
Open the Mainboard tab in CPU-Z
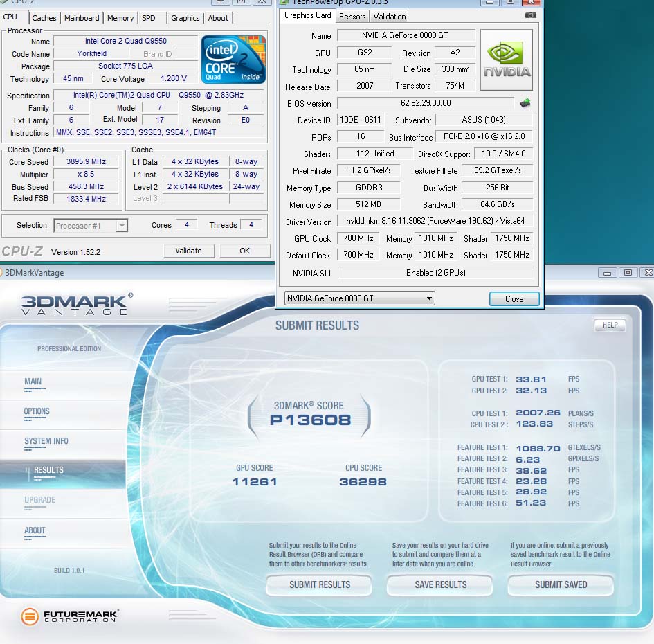tap(82, 18)
